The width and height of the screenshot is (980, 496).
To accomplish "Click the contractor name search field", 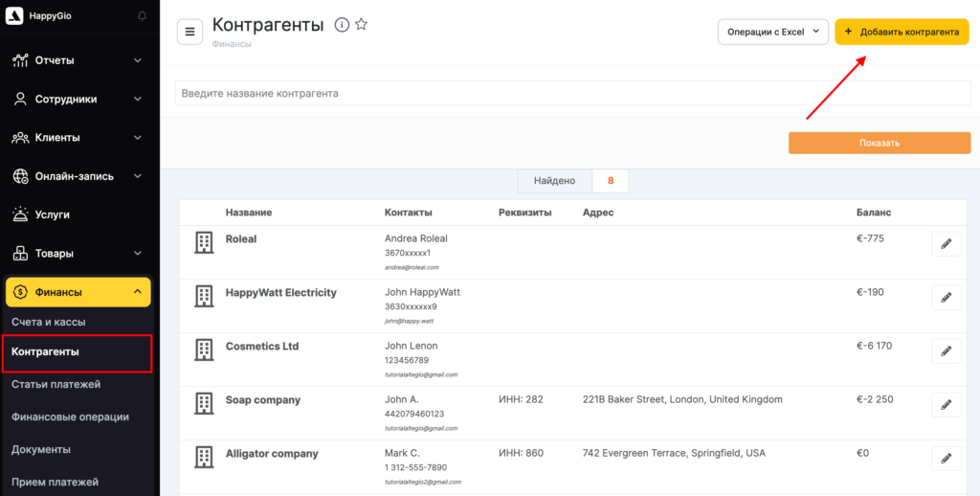I will pyautogui.click(x=572, y=93).
